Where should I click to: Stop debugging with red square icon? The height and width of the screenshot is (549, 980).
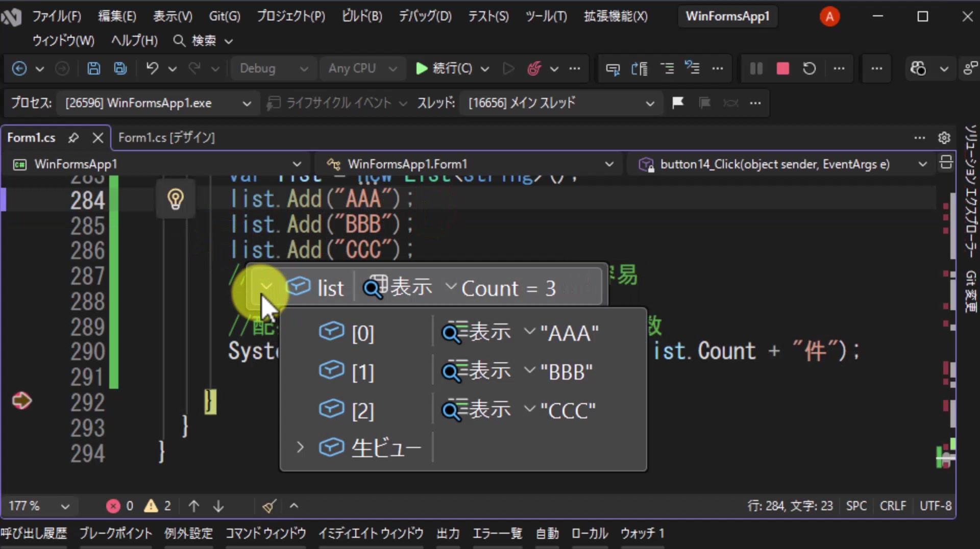(782, 68)
